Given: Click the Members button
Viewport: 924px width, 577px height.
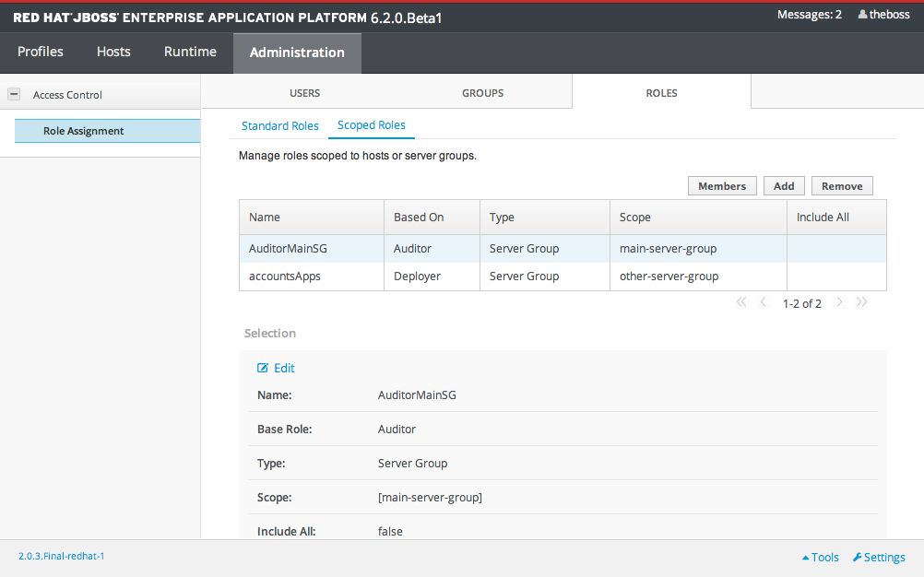Looking at the screenshot, I should [x=722, y=186].
